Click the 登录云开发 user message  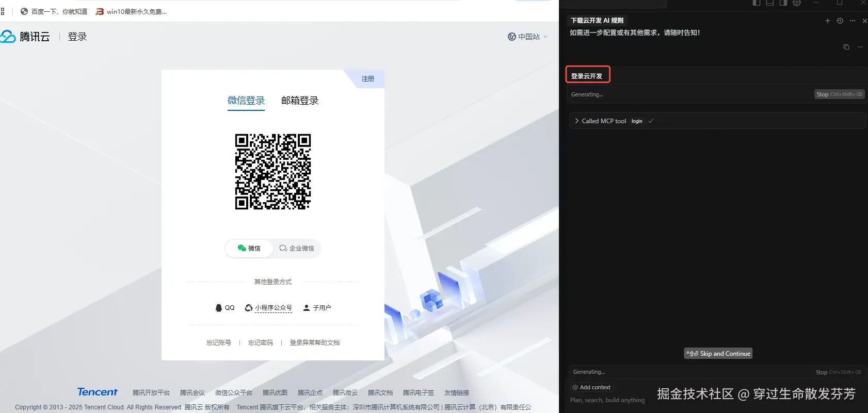pos(588,75)
